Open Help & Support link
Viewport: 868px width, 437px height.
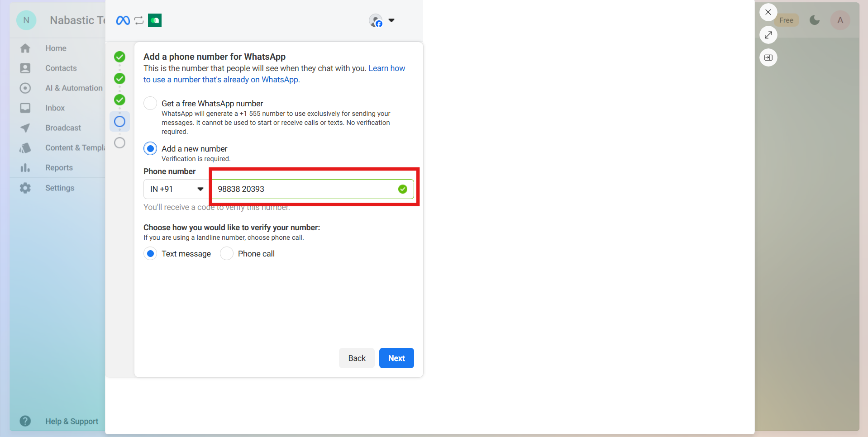[72, 421]
